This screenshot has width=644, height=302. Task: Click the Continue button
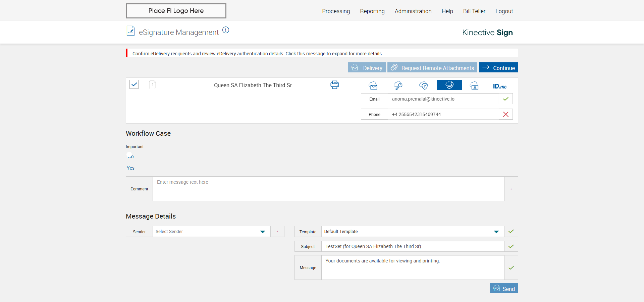(498, 68)
